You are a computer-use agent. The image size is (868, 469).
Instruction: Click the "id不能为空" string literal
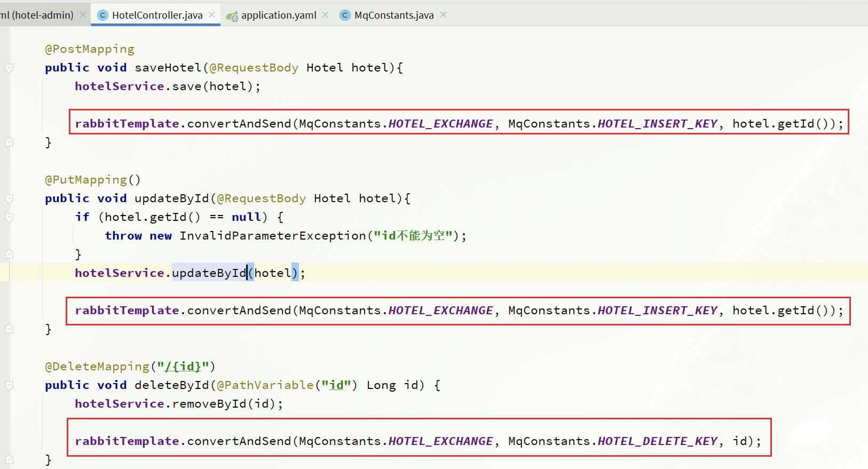coord(413,236)
